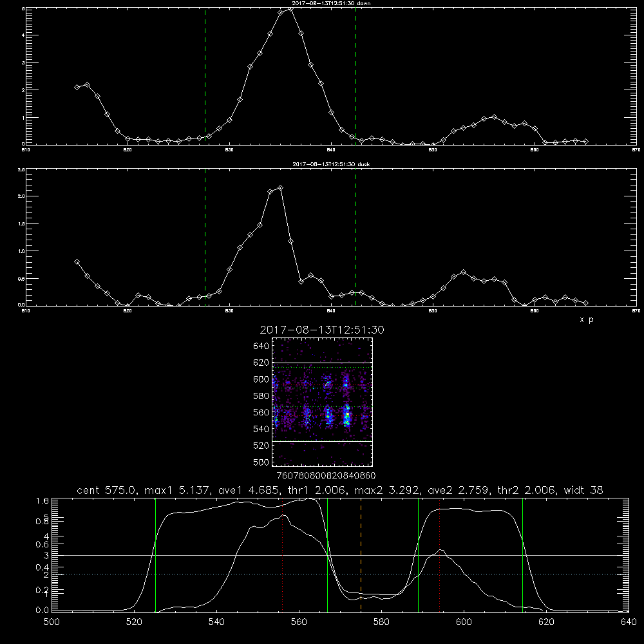The width and height of the screenshot is (644, 644).
Task: Click the orange dashed center line at 575
Action: (x=361, y=554)
